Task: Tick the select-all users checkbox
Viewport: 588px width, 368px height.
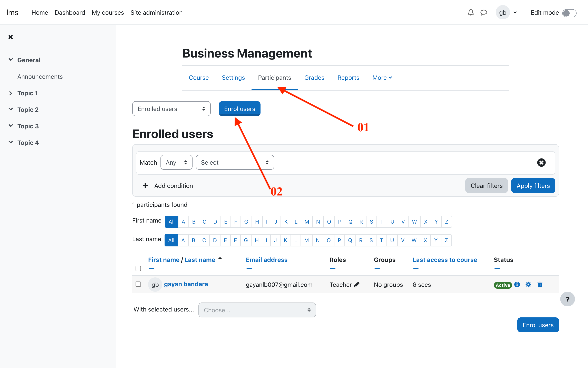Action: pos(138,268)
